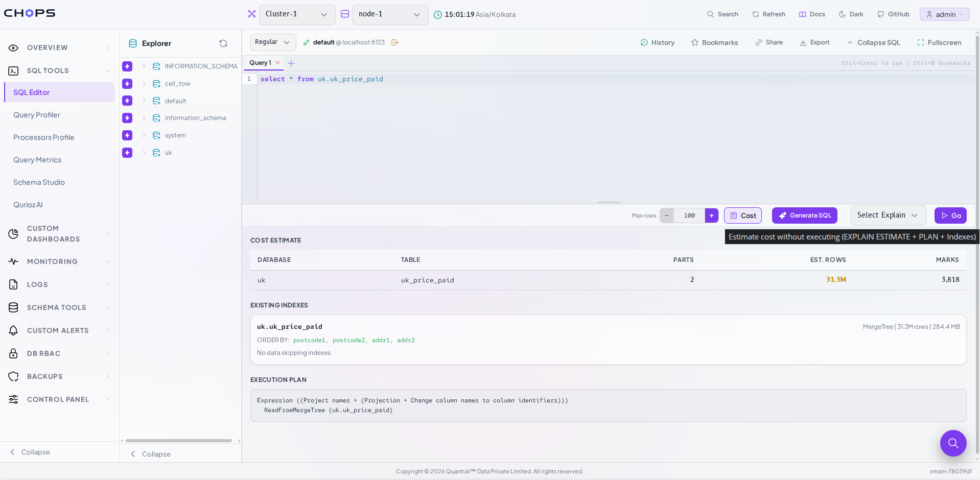Image resolution: width=980 pixels, height=480 pixels.
Task: Close the Query 1 tab
Action: 278,63
